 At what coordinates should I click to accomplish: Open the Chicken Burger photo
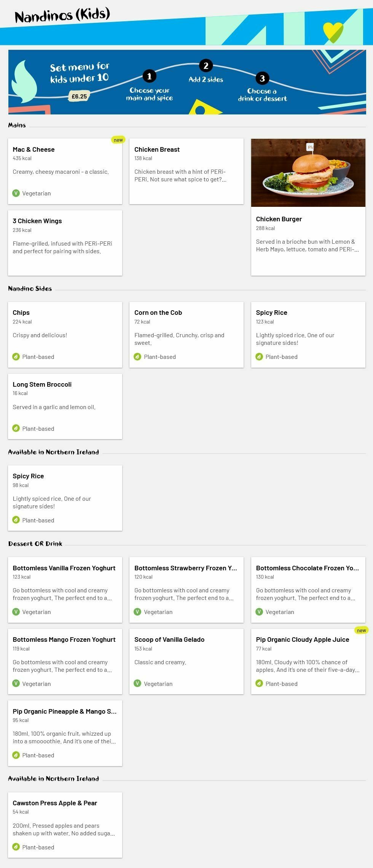coord(308,173)
